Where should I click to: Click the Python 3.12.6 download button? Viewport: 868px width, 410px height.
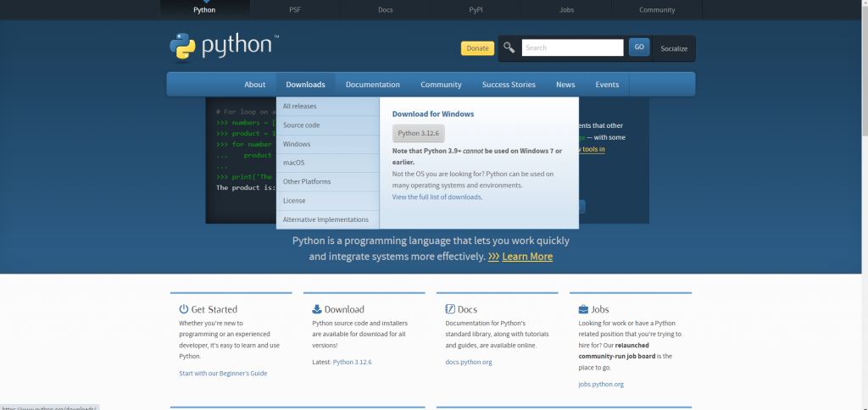click(419, 133)
